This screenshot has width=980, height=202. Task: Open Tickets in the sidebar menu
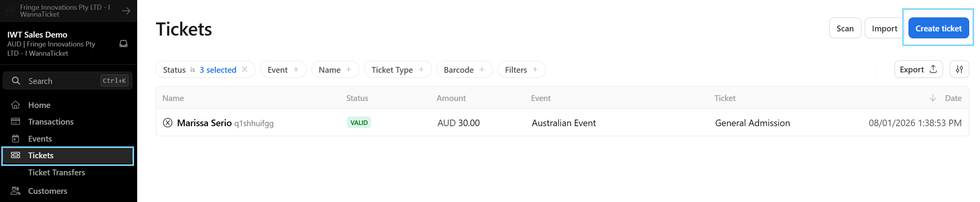click(41, 156)
